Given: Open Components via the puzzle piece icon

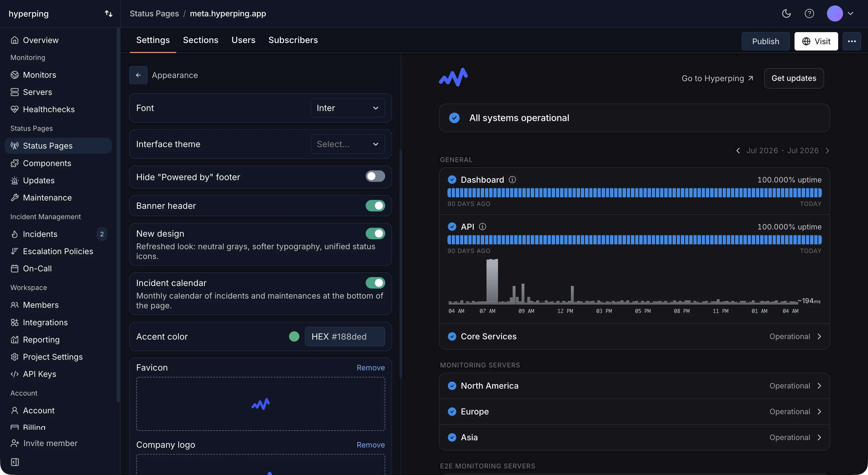Looking at the screenshot, I should click(14, 163).
